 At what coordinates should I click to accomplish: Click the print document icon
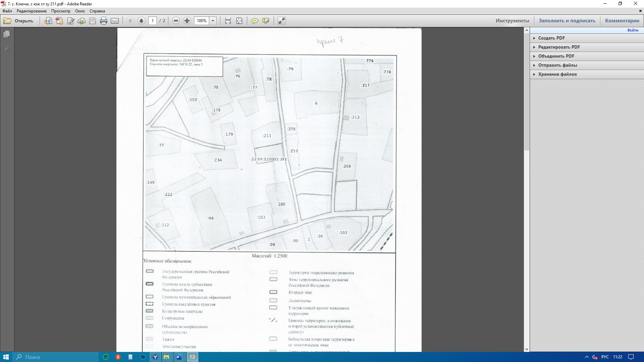point(103,21)
